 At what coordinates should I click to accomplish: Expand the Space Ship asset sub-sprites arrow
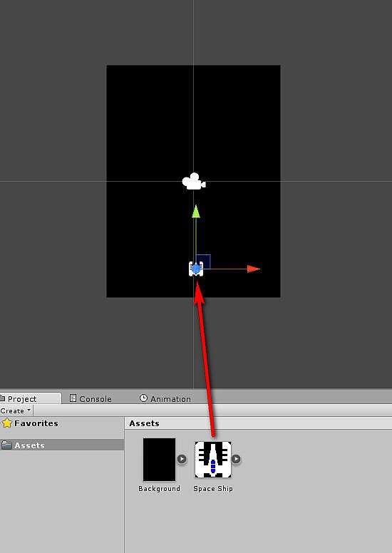click(236, 459)
